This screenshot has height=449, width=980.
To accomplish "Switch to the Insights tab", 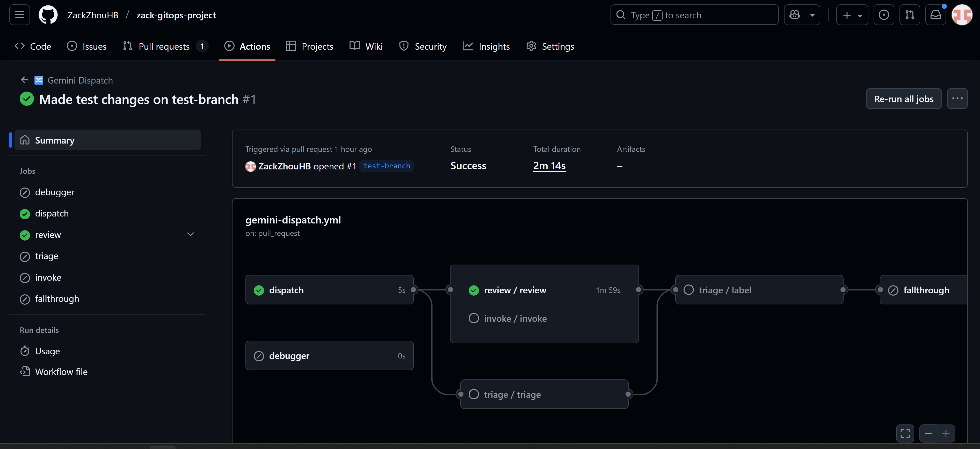I will click(486, 46).
